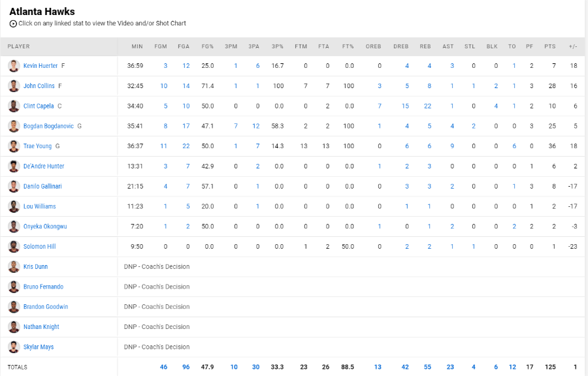The height and width of the screenshot is (376, 588).
Task: Click Trae Young's player headshot
Action: point(14,146)
